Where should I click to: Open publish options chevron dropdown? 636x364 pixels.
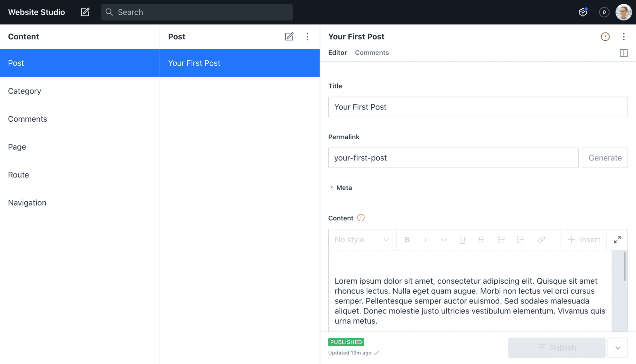[618, 348]
